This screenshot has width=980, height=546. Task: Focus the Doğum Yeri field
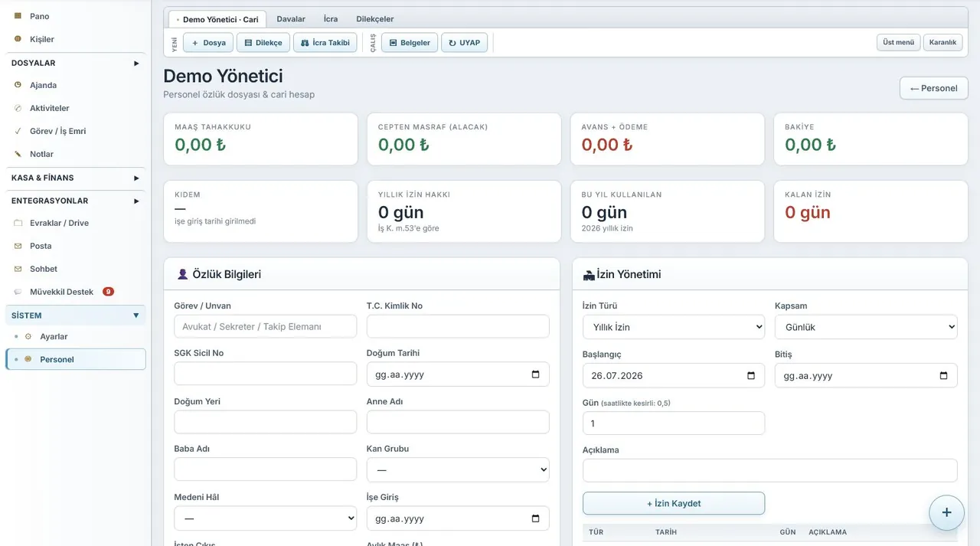pos(266,422)
